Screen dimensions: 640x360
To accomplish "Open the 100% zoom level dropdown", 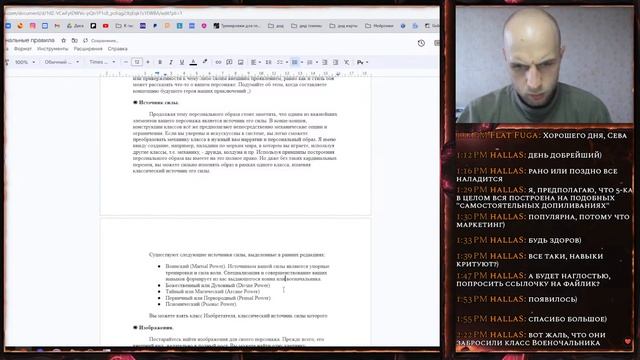I will 25,62.
